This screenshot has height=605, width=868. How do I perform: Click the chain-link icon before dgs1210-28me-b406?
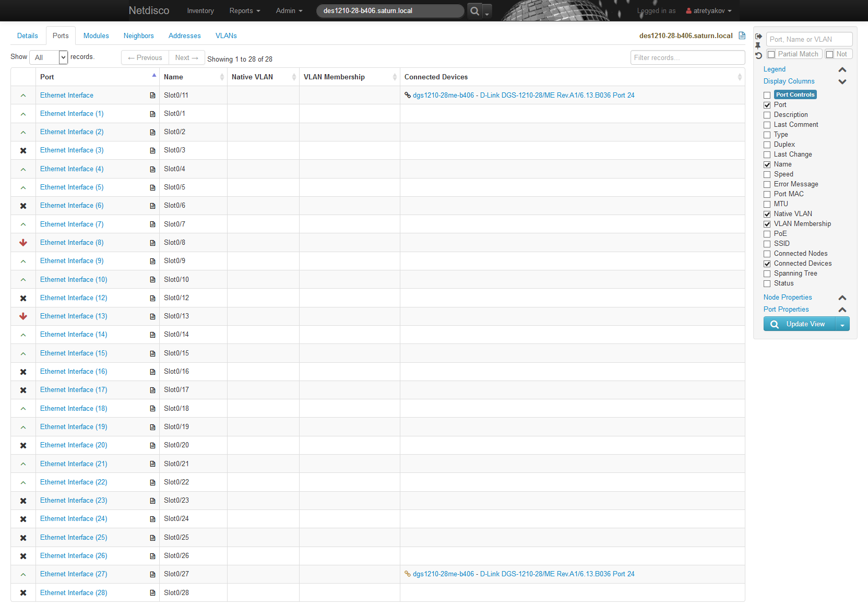pos(408,95)
